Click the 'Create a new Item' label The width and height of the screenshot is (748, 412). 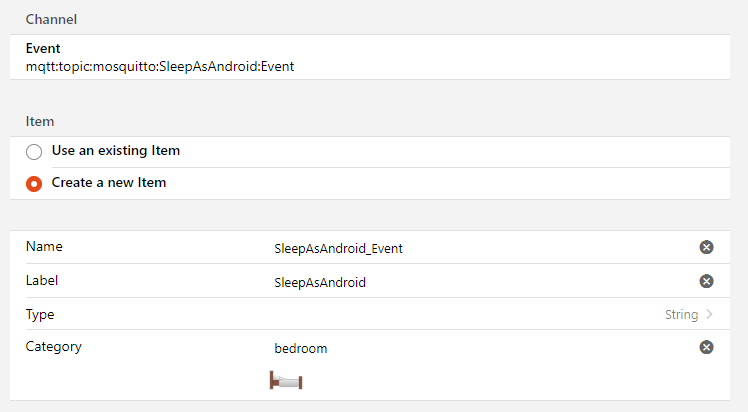click(108, 183)
